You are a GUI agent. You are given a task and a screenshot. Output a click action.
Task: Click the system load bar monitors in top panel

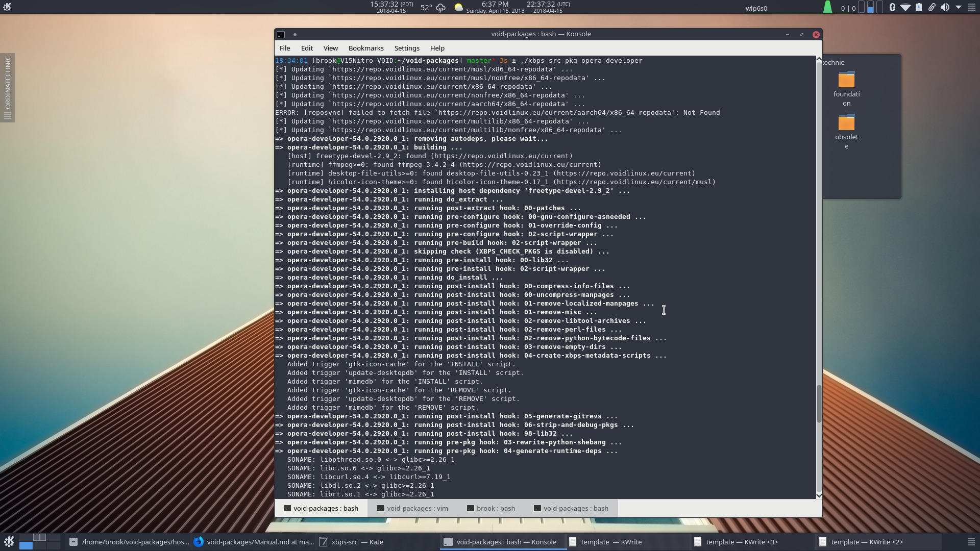pyautogui.click(x=870, y=7)
